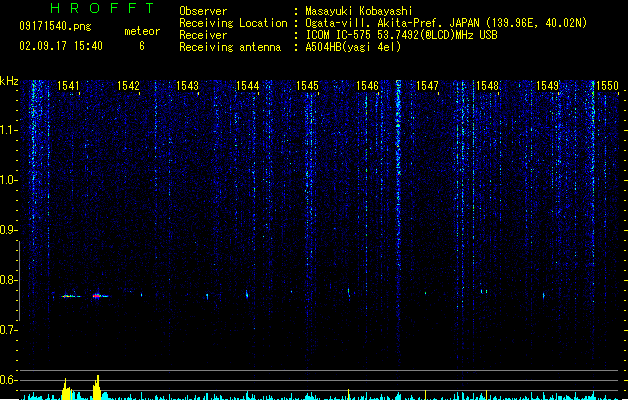Click the 1544 time marker
Screen dimensions: 629x400
(248, 86)
